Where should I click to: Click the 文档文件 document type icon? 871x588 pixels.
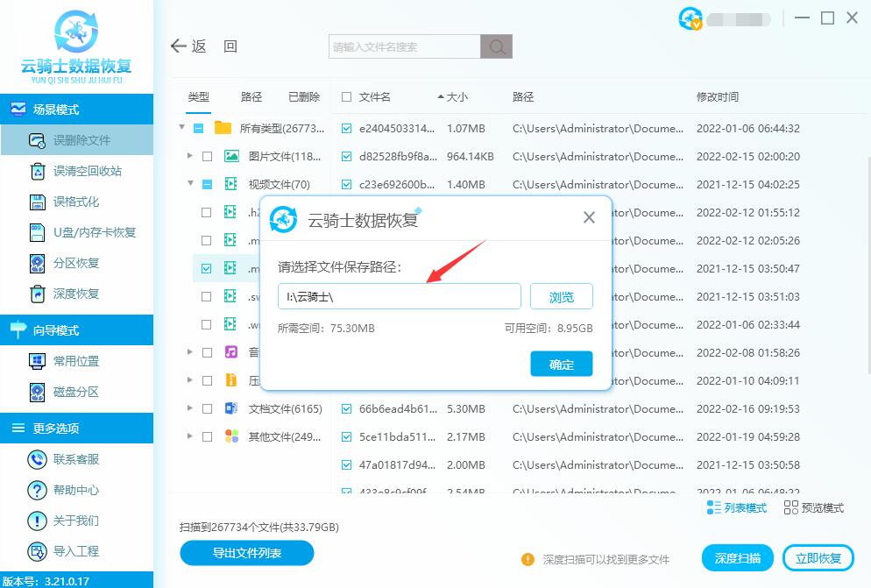231,408
